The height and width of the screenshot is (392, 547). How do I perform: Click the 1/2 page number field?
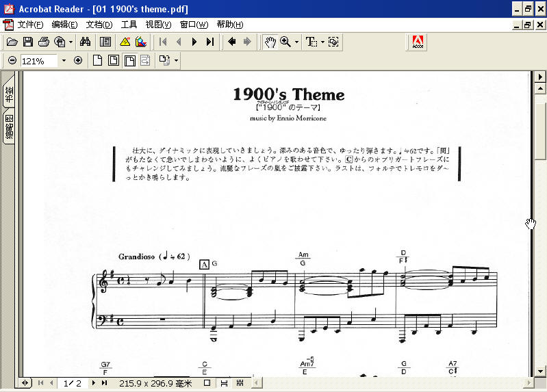[x=73, y=383]
